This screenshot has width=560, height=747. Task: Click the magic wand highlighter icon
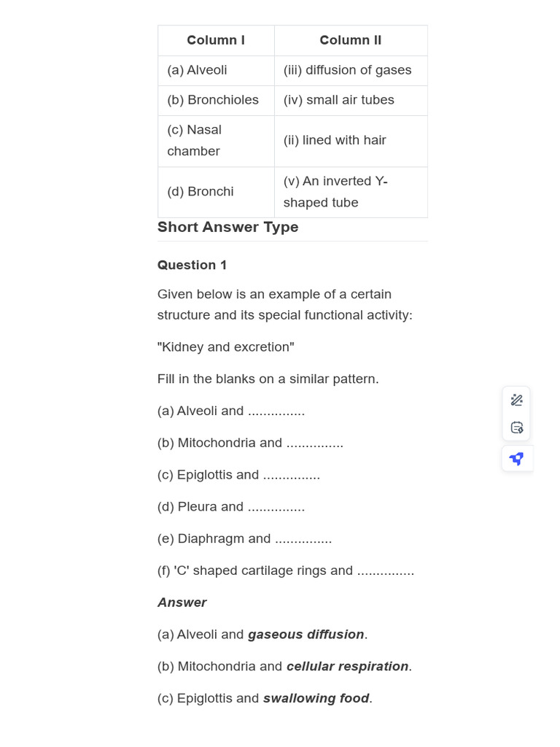(517, 400)
